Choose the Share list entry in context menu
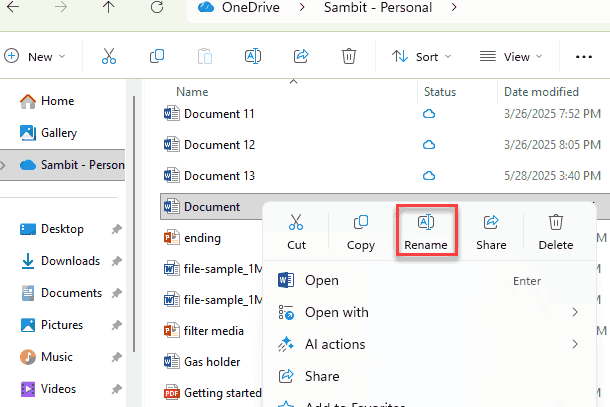 [x=429, y=376]
